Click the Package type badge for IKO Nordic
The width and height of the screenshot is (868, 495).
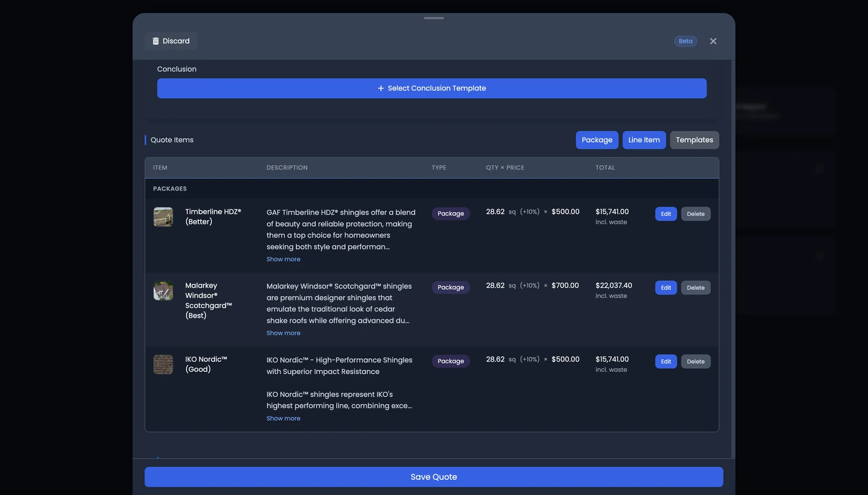(451, 361)
